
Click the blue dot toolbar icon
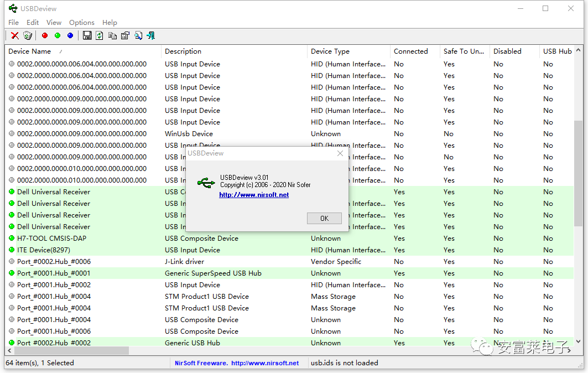pos(70,35)
